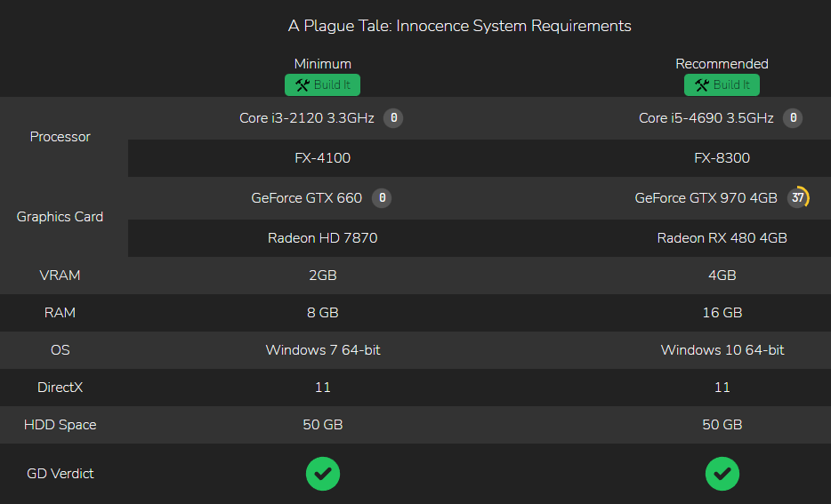Open the Core i3-2120 3.3GHz link

tap(307, 118)
